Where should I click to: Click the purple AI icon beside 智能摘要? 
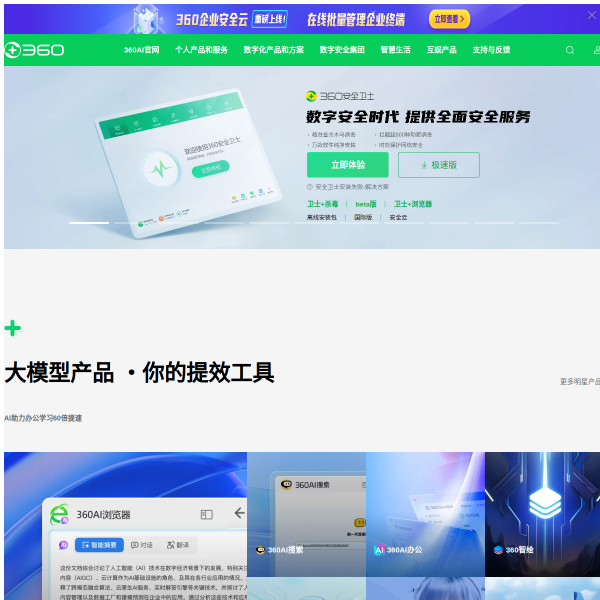[64, 545]
